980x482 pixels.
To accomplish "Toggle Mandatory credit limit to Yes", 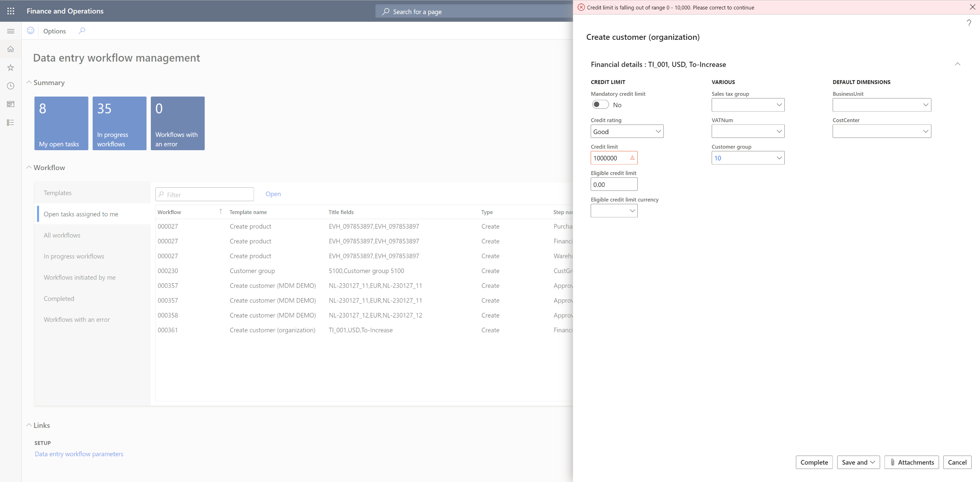I will pos(600,104).
